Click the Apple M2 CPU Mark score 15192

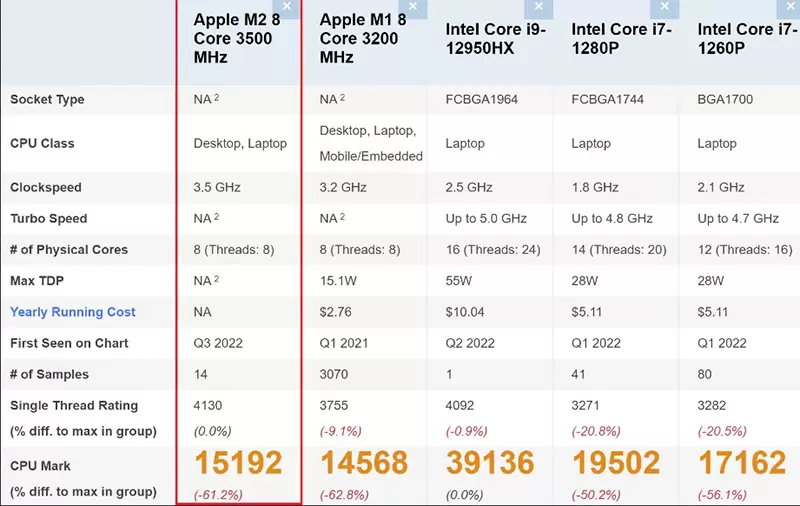click(238, 463)
